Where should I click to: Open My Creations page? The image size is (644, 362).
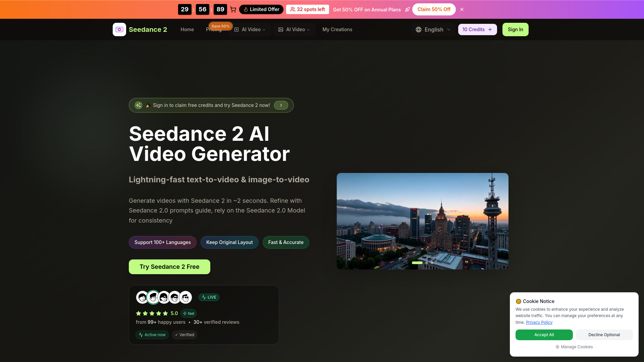point(337,29)
